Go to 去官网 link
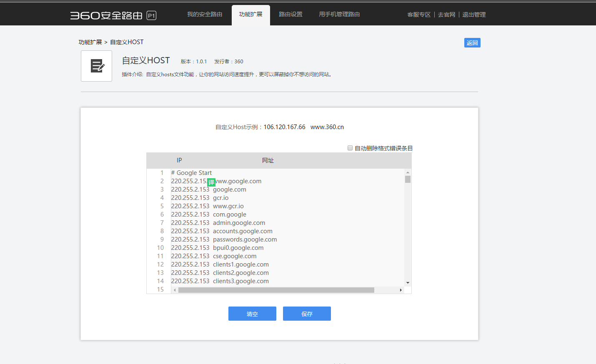Screen dimensions: 596x364 [446, 15]
